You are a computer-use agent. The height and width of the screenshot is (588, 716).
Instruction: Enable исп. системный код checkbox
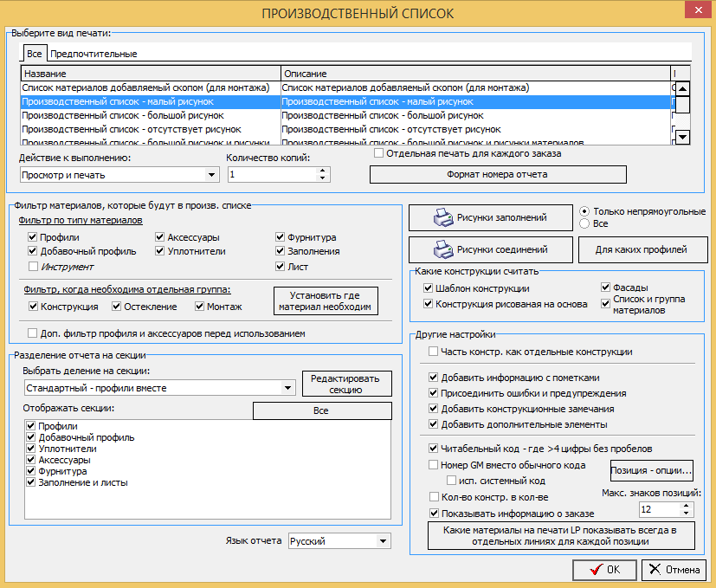pos(451,481)
